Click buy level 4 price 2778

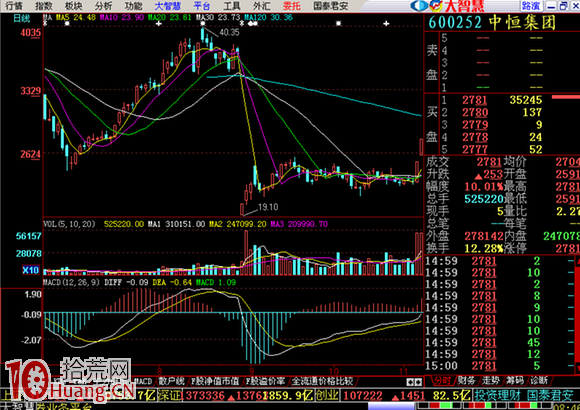(475, 137)
